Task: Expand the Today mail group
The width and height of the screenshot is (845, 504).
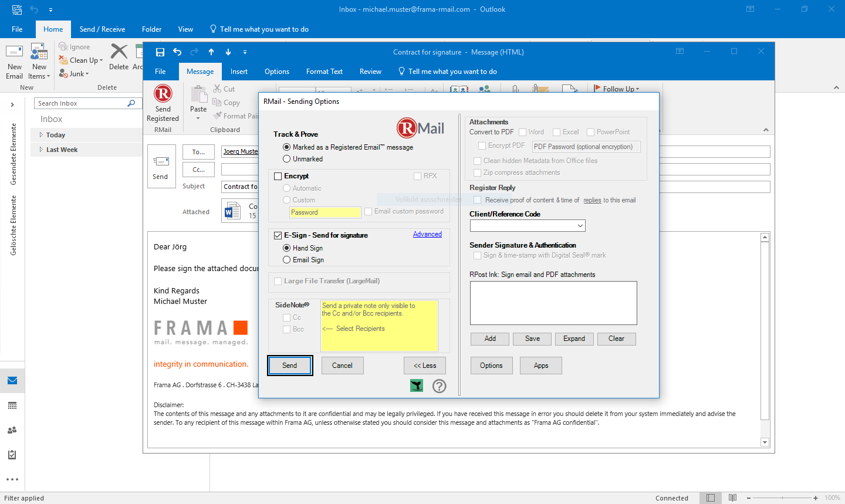Action: tap(41, 135)
